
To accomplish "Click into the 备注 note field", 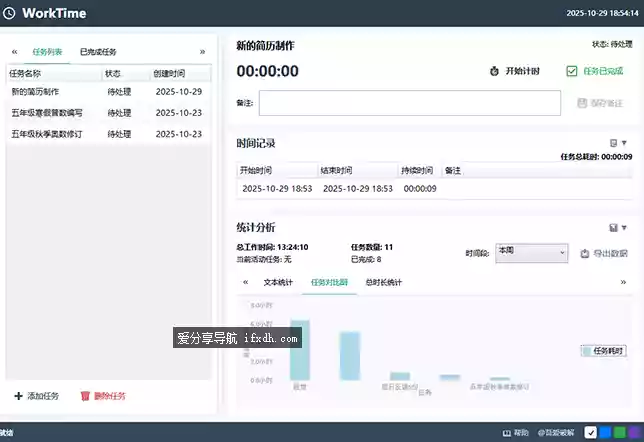I will pyautogui.click(x=409, y=103).
